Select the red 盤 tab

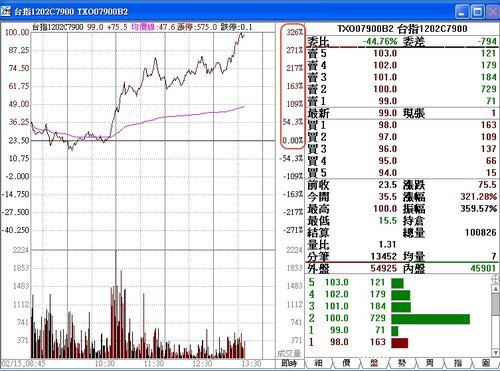click(x=374, y=363)
